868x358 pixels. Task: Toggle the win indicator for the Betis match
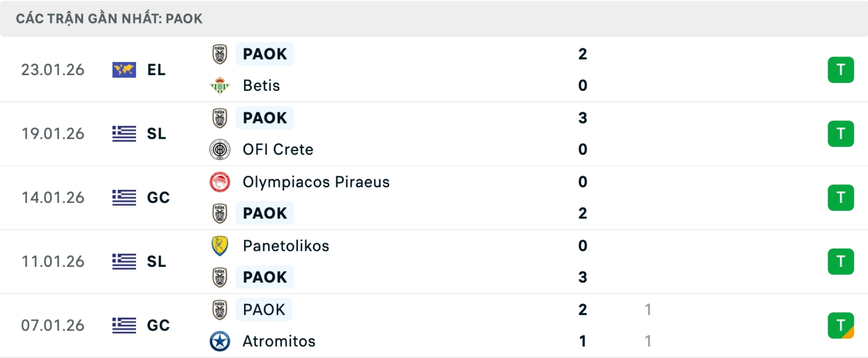pyautogui.click(x=841, y=70)
